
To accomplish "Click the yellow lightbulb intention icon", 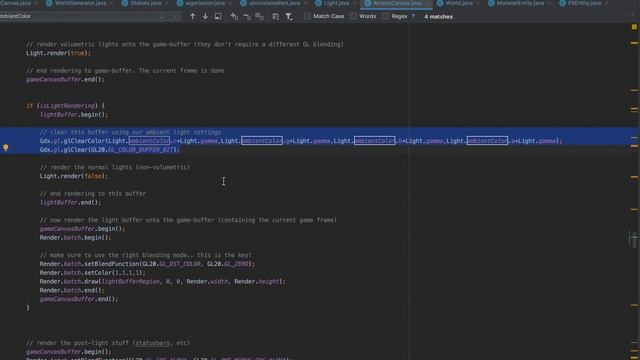I will click(x=6, y=148).
